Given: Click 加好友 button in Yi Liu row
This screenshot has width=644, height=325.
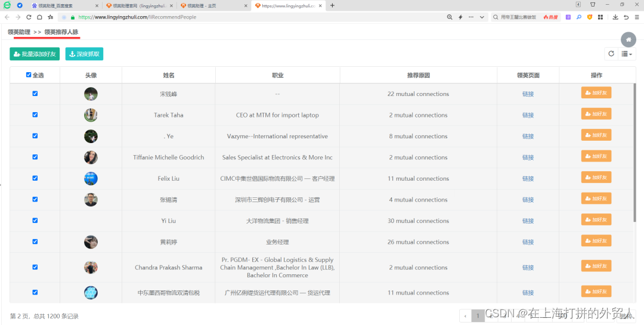Looking at the screenshot, I should pos(596,220).
